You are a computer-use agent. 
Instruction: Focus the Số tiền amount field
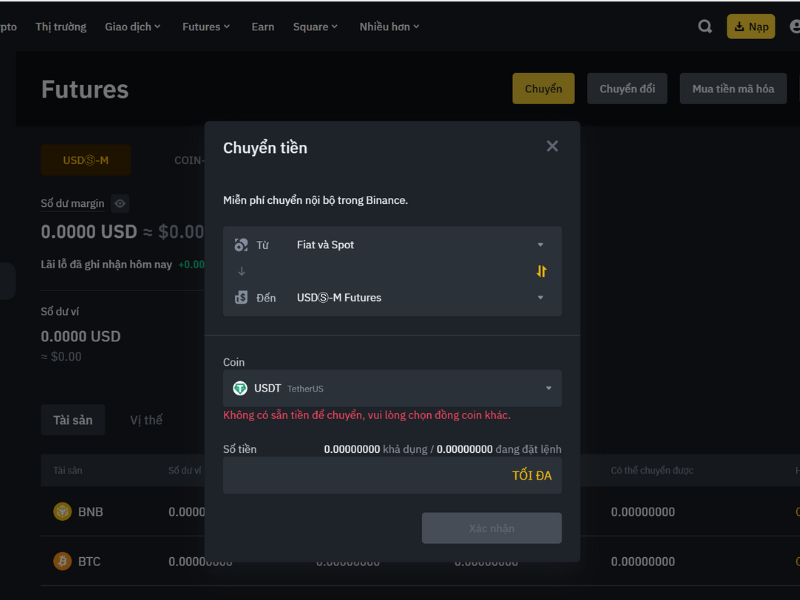click(392, 476)
